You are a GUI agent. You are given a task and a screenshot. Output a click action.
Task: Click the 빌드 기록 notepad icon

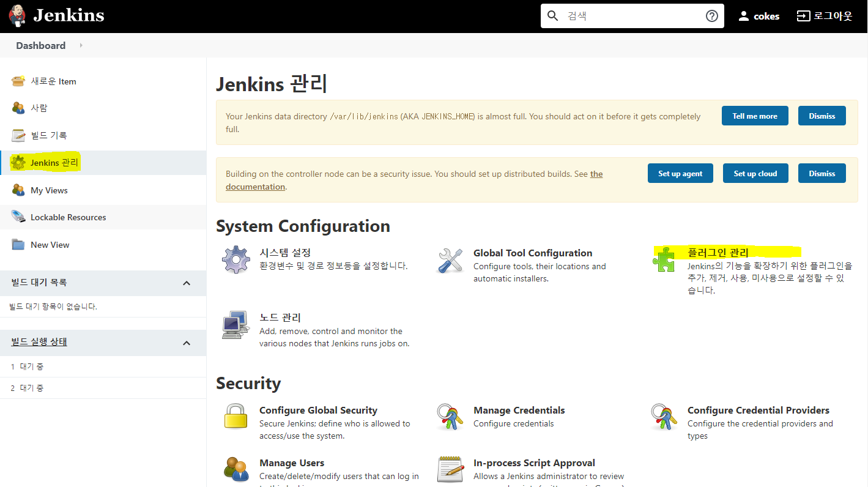[19, 135]
